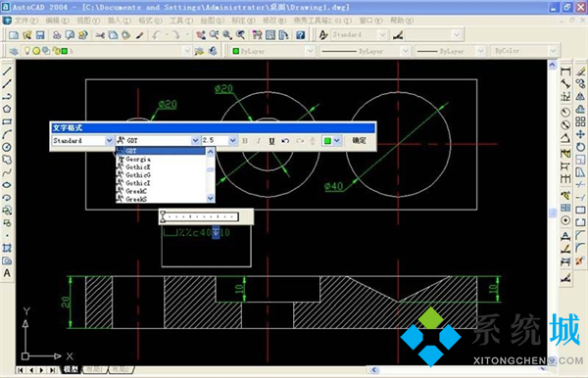Select the Multiline Text tool
This screenshot has width=588, height=378.
(x=7, y=273)
